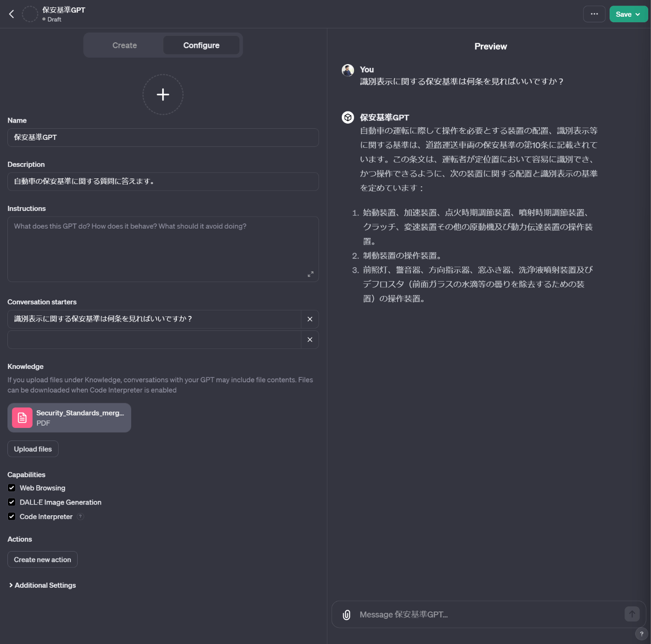Remove the empty conversation starter with X
Screen dimensions: 651x644
click(x=310, y=340)
